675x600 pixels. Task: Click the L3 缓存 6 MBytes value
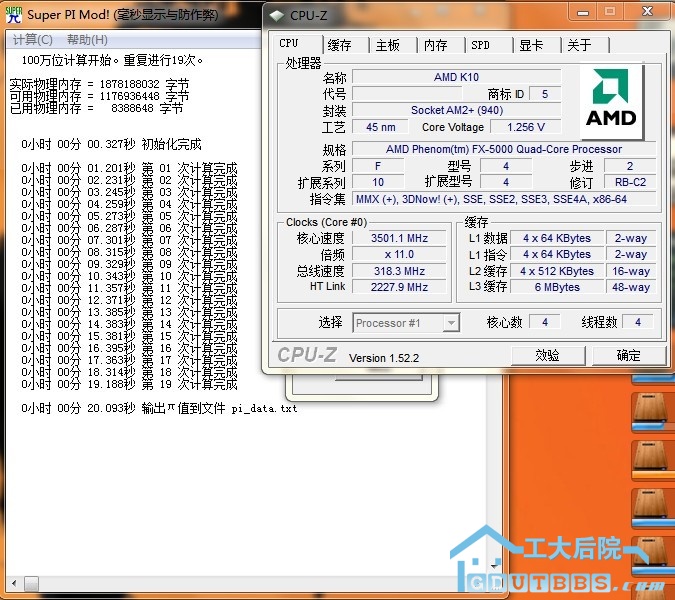[x=557, y=287]
